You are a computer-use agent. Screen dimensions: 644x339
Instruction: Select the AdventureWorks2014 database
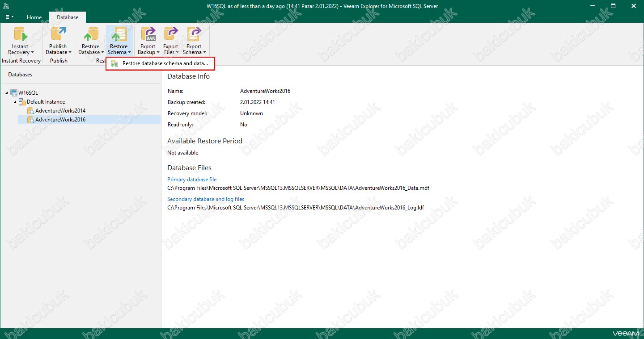pyautogui.click(x=60, y=111)
